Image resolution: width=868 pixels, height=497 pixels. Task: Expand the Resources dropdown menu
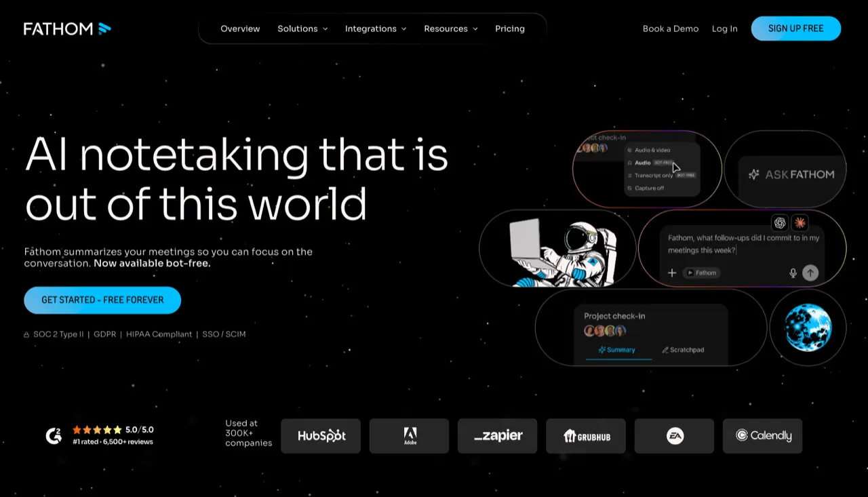tap(451, 28)
